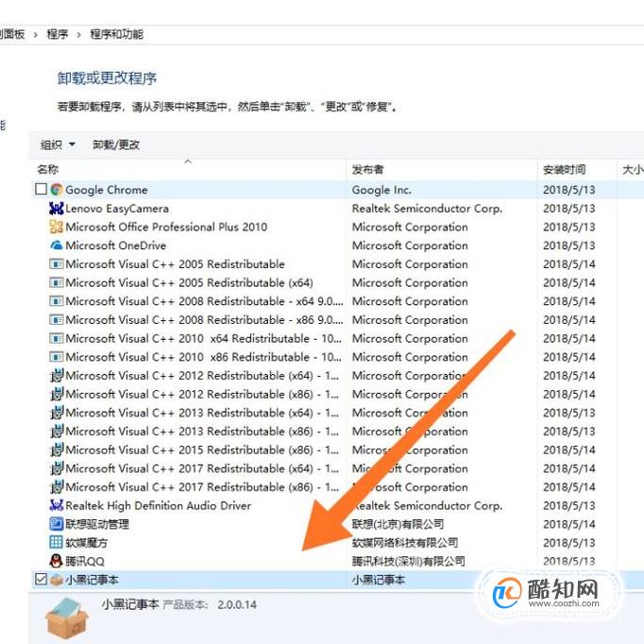Click the icon of Visual C++ 2008 Redistributable x64
This screenshot has width=644, height=644.
pyautogui.click(x=57, y=301)
